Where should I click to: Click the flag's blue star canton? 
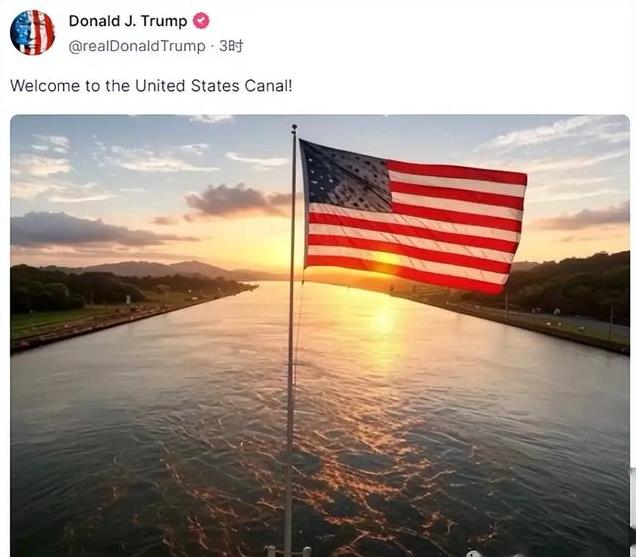[x=346, y=175]
